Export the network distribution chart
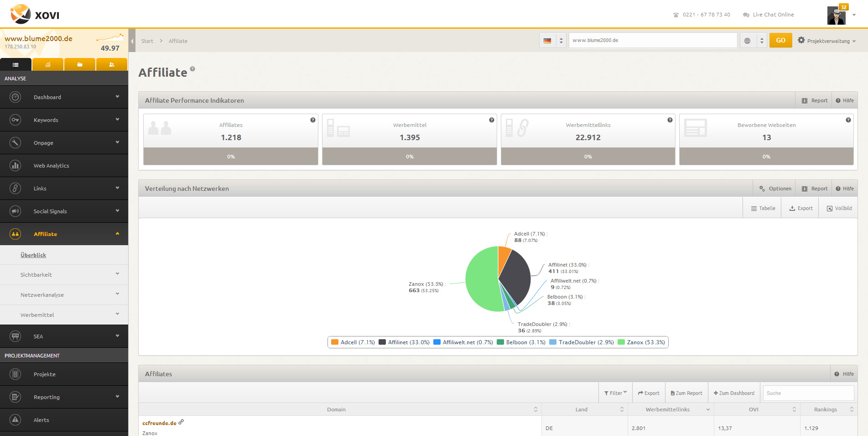The height and width of the screenshot is (436, 868). (801, 208)
